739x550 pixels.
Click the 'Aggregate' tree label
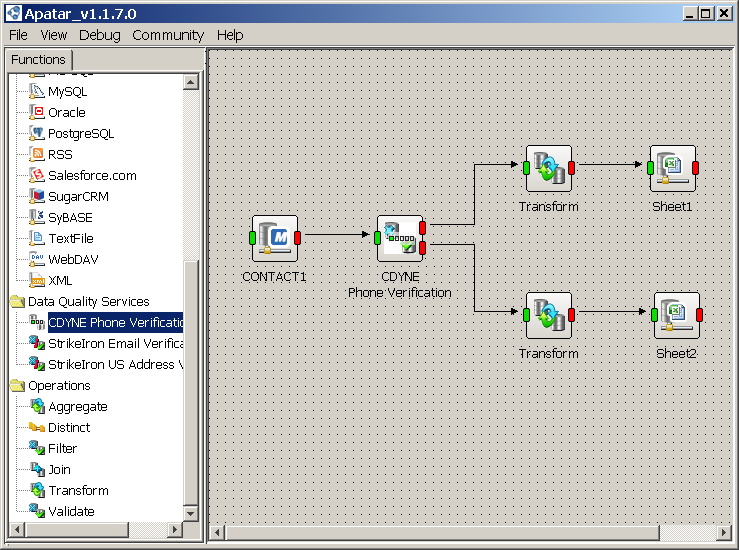pyautogui.click(x=78, y=407)
